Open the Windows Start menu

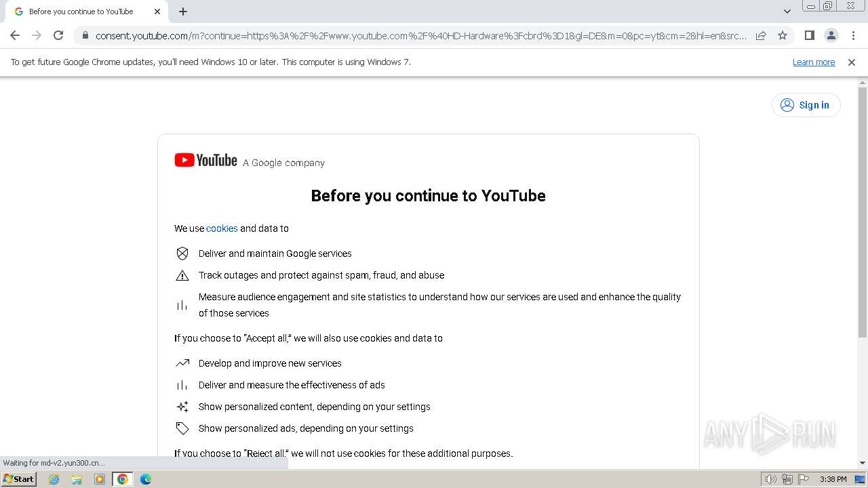point(18,479)
